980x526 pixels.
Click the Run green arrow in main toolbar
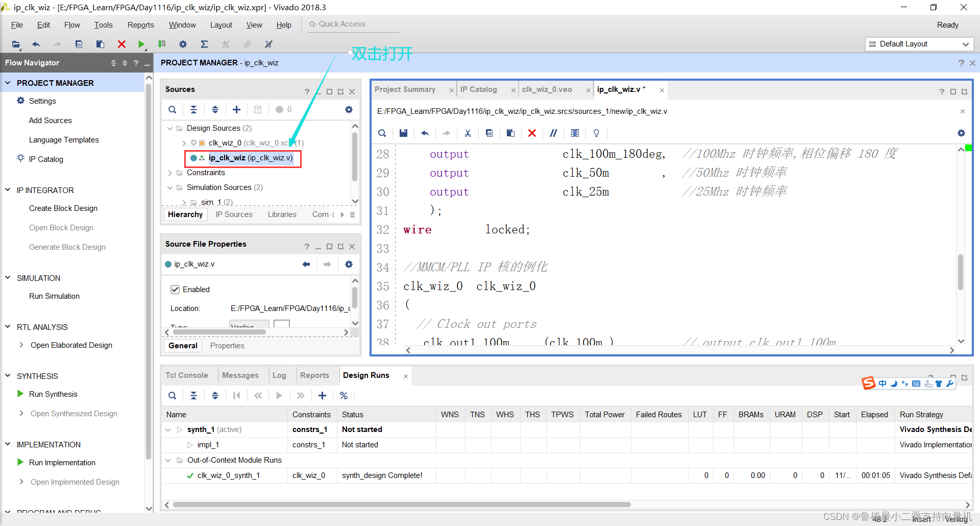click(141, 44)
